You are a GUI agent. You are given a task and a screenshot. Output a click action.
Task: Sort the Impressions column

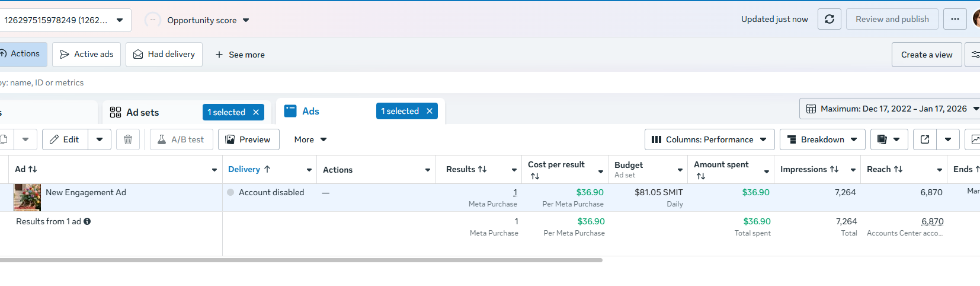[809, 169]
